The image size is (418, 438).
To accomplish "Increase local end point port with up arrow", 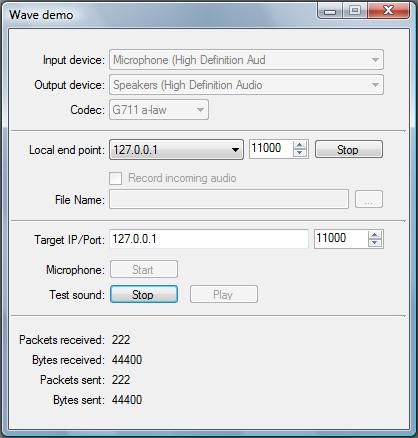I will click(x=300, y=145).
